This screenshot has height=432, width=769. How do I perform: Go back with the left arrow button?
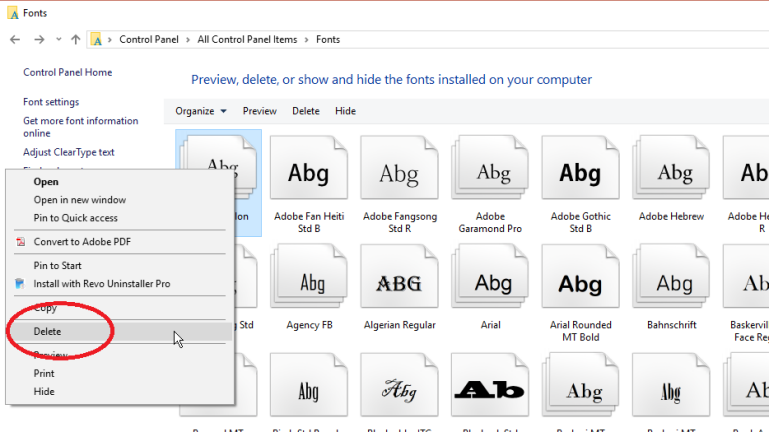15,40
